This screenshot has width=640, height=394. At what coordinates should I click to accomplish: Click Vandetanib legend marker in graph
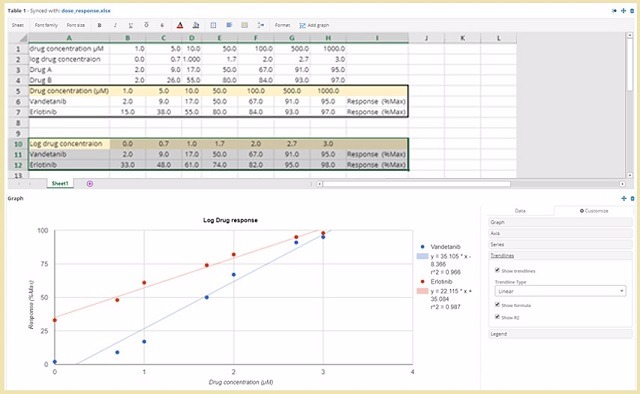pos(422,247)
